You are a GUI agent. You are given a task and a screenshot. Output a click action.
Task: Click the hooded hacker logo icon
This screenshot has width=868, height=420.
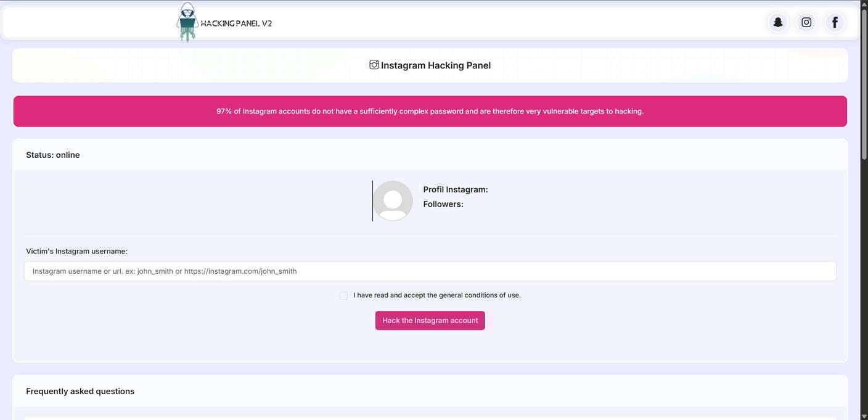click(x=187, y=22)
